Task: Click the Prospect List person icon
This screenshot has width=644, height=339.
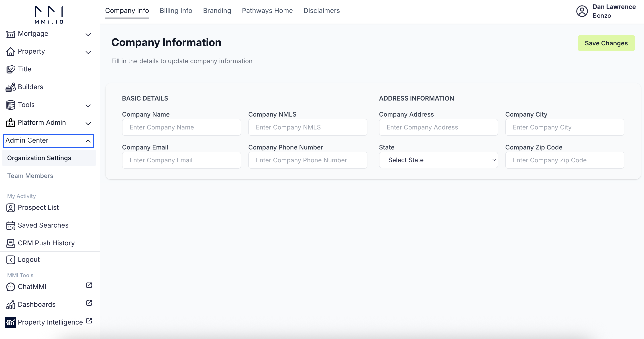Action: click(x=10, y=208)
